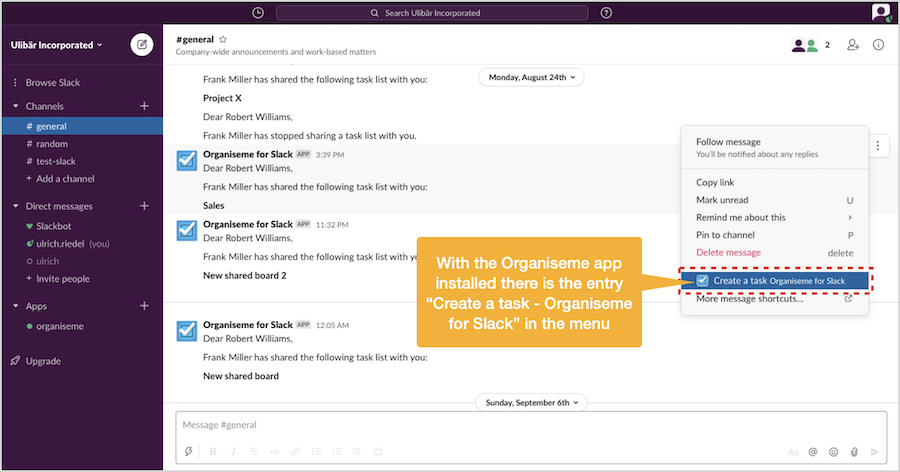Collapse the Channels section
The height and width of the screenshot is (472, 900).
pyautogui.click(x=15, y=106)
